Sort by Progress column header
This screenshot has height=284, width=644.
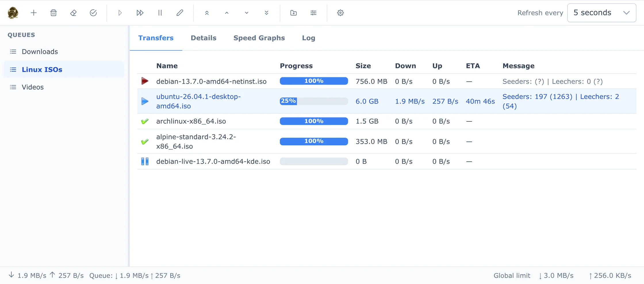[296, 66]
